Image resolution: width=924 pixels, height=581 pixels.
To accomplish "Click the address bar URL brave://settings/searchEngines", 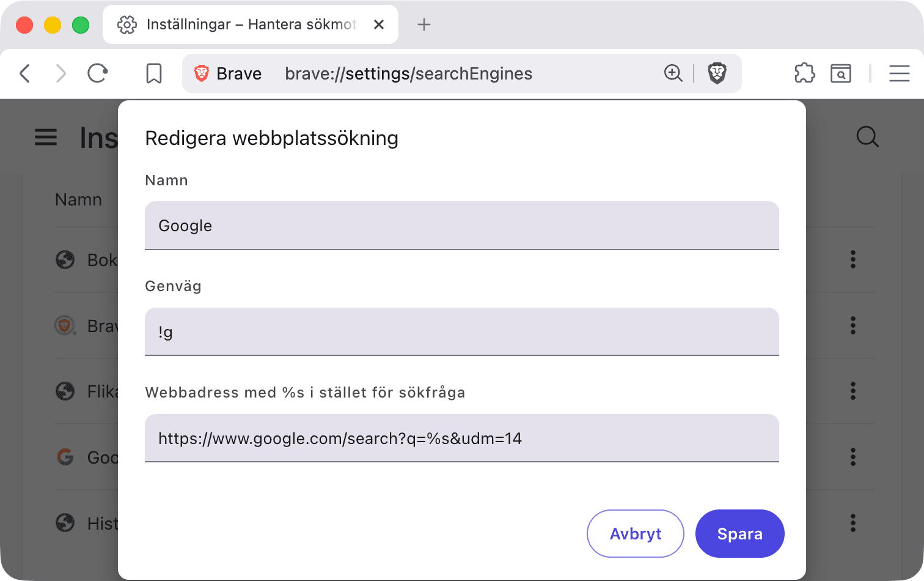I will tap(409, 74).
